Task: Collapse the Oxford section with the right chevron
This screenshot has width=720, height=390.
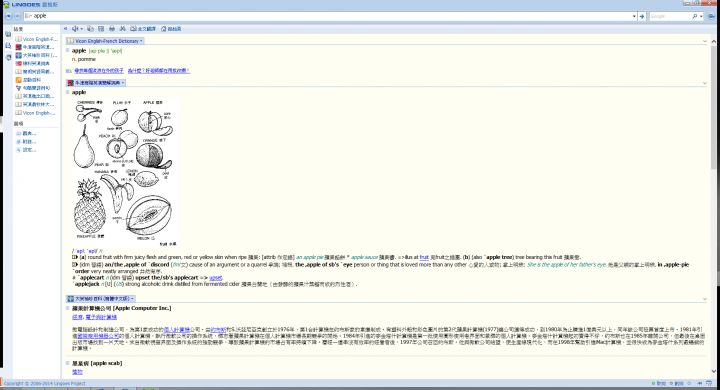Action: (x=705, y=83)
